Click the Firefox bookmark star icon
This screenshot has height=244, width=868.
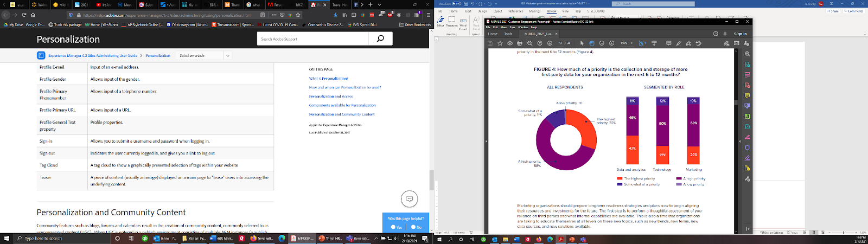(298, 15)
